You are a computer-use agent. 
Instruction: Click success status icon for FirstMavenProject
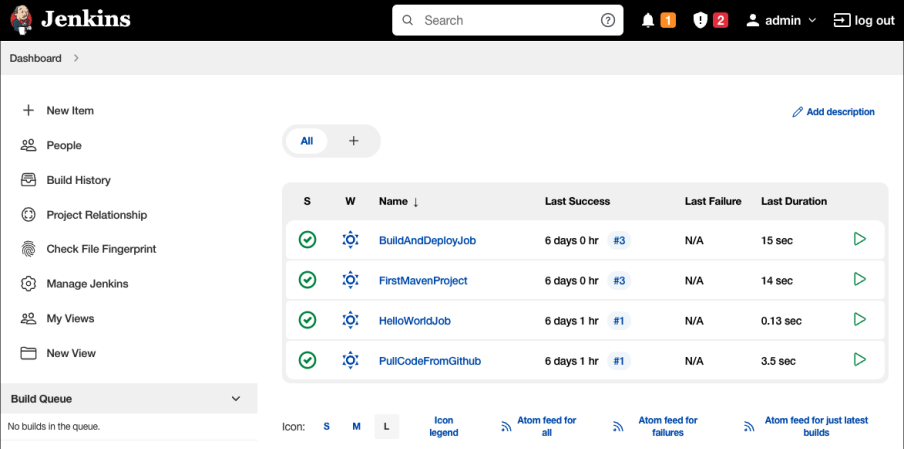point(307,280)
